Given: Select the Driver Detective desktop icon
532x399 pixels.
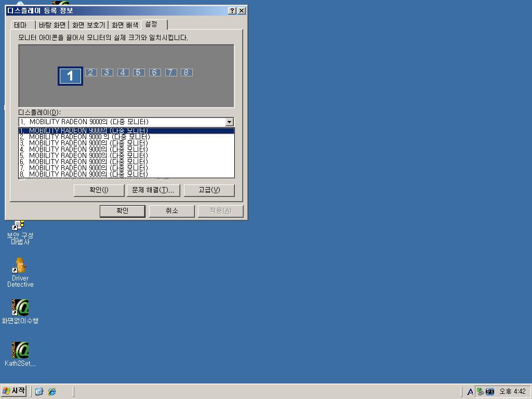Looking at the screenshot, I should click(x=20, y=272).
